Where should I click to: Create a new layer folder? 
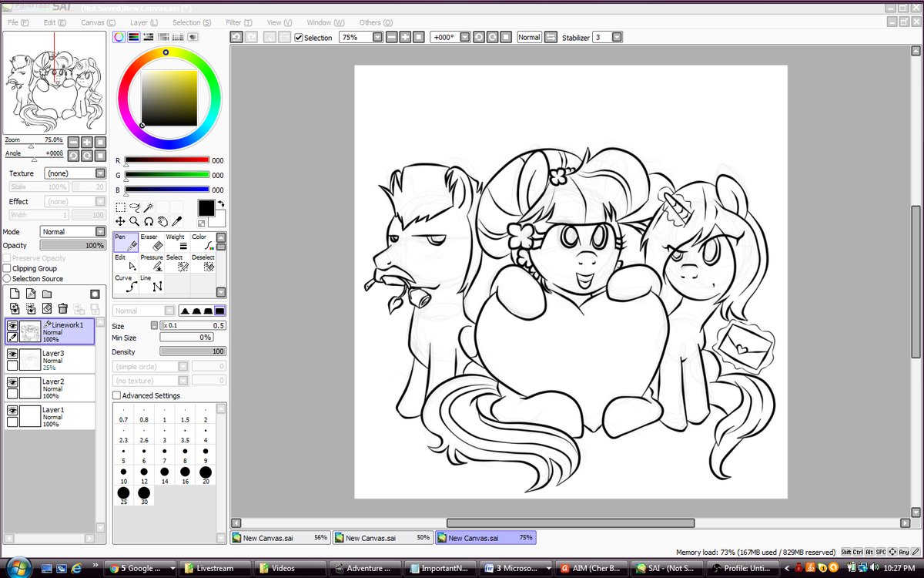coord(46,294)
